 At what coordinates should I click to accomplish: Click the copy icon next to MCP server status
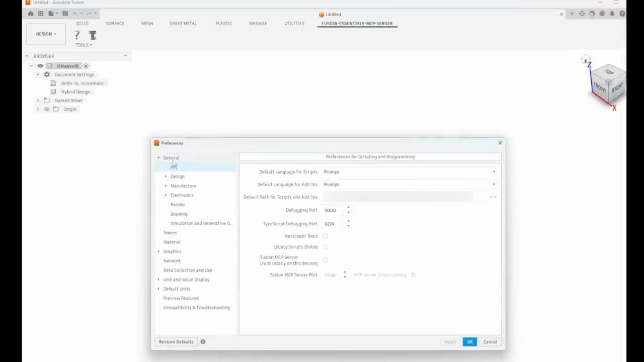point(413,275)
